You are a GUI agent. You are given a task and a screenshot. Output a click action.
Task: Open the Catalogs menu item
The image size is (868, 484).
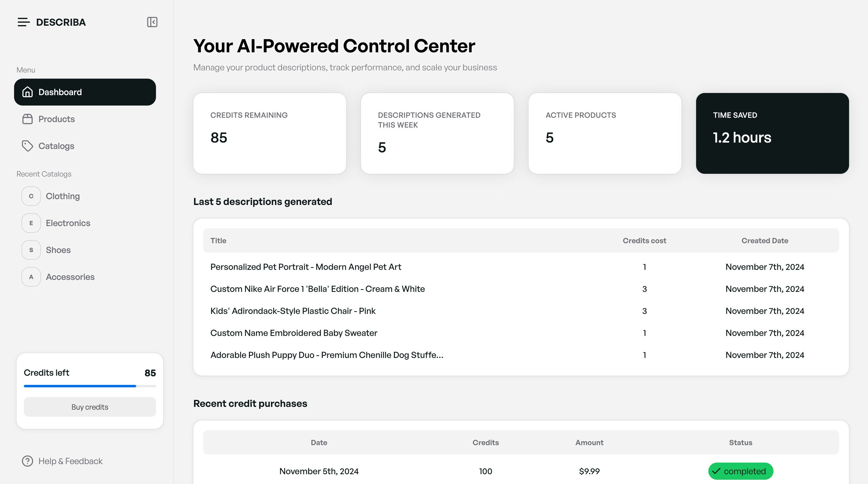click(x=56, y=146)
